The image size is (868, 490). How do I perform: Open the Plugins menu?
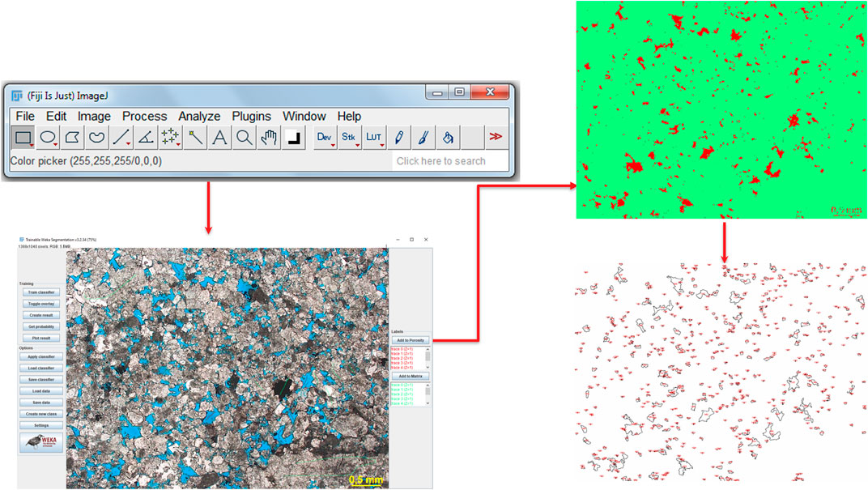[x=251, y=117]
